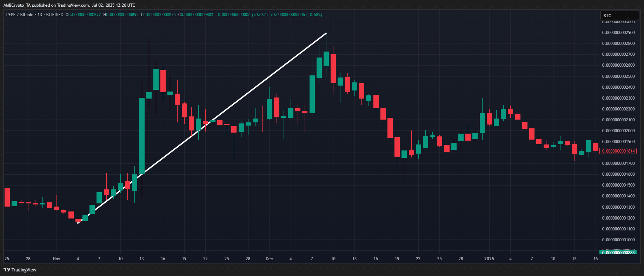The image size is (644, 276).
Task: Click the tall green candle above 13 Nov
Action: tap(142, 136)
